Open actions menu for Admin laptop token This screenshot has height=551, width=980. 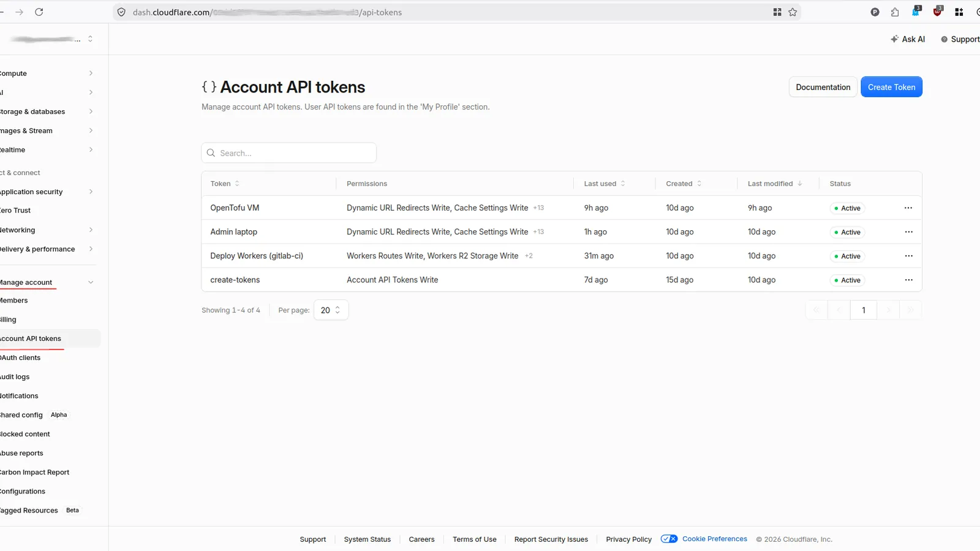point(908,232)
